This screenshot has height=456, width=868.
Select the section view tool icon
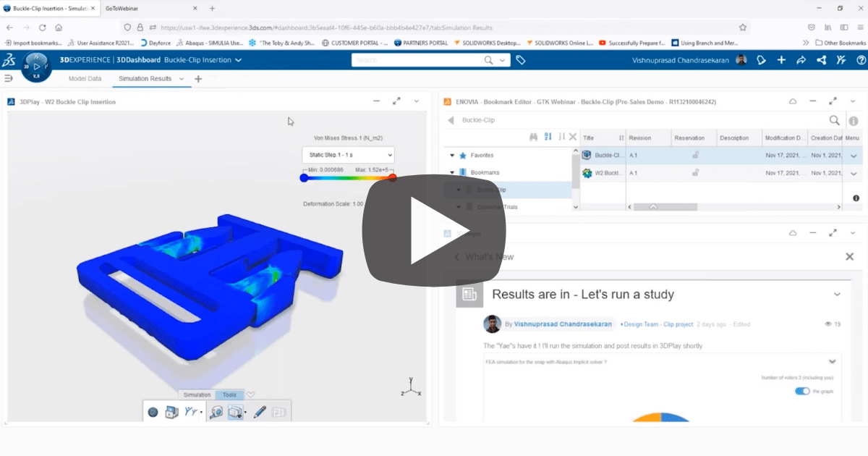coord(234,412)
